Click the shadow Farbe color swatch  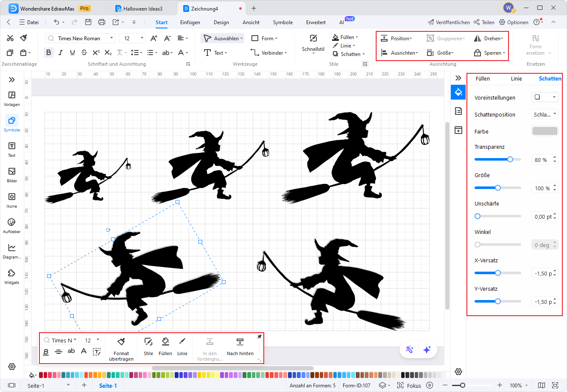[x=545, y=131]
